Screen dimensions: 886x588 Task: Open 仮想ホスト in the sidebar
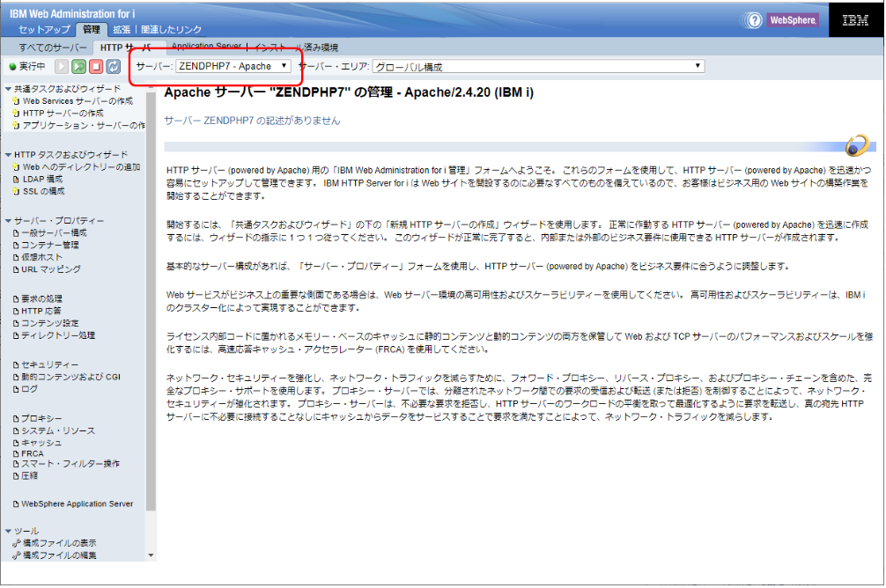[41, 258]
